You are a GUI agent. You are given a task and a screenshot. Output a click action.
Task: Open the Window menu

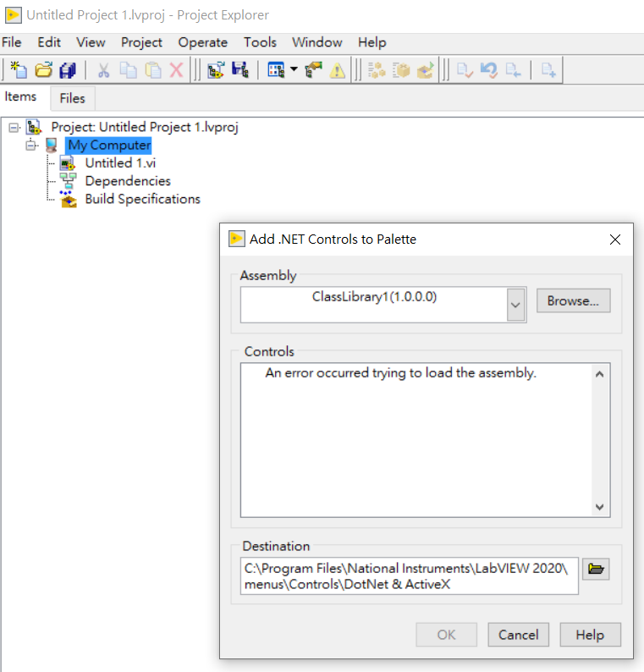click(x=317, y=42)
